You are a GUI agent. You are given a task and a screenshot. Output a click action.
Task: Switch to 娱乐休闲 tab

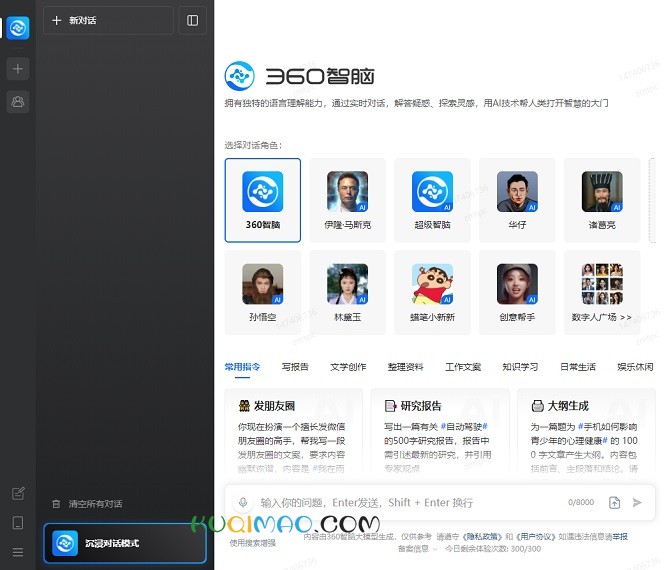coord(635,367)
